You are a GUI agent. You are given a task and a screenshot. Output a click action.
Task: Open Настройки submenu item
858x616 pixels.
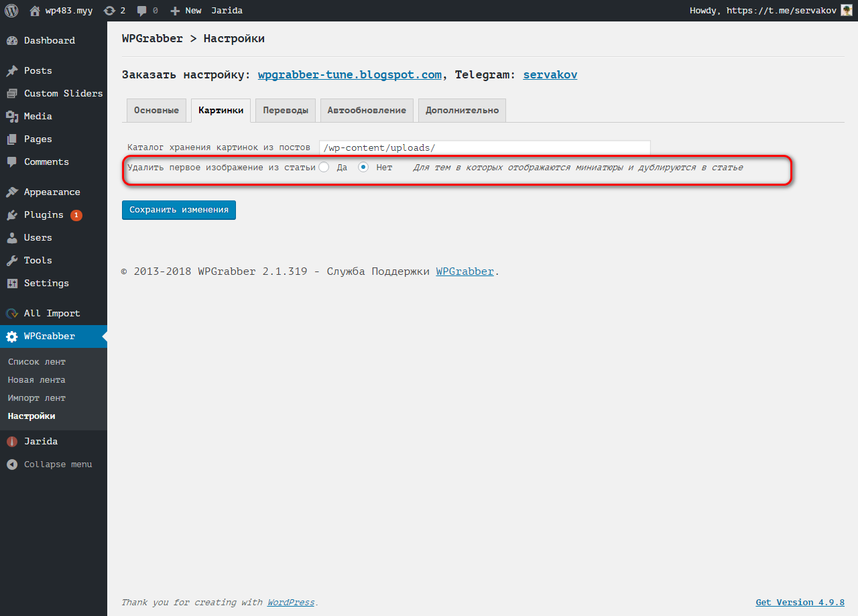(32, 416)
